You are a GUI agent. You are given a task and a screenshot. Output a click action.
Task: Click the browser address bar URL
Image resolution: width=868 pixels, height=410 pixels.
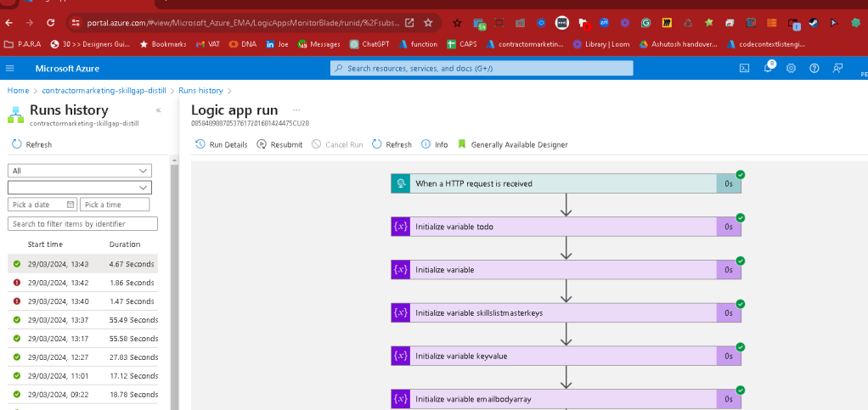pos(244,23)
